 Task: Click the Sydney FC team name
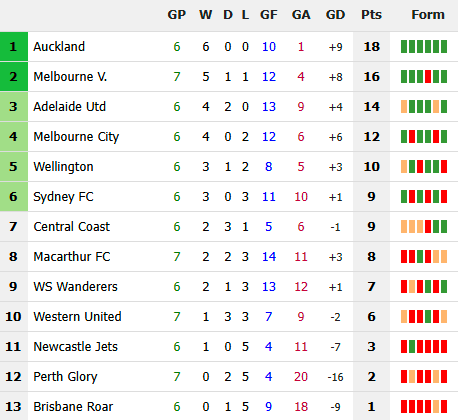(63, 197)
